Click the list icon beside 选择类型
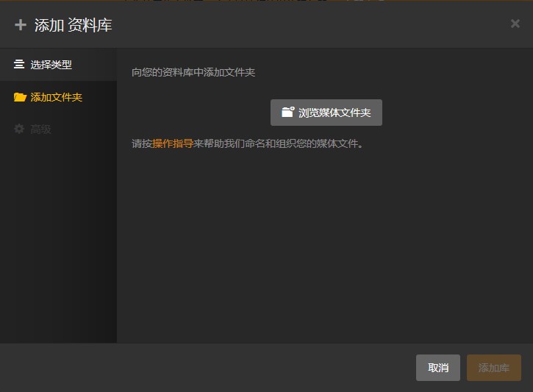Screen dimensions: 533x392 pyautogui.click(x=19, y=64)
